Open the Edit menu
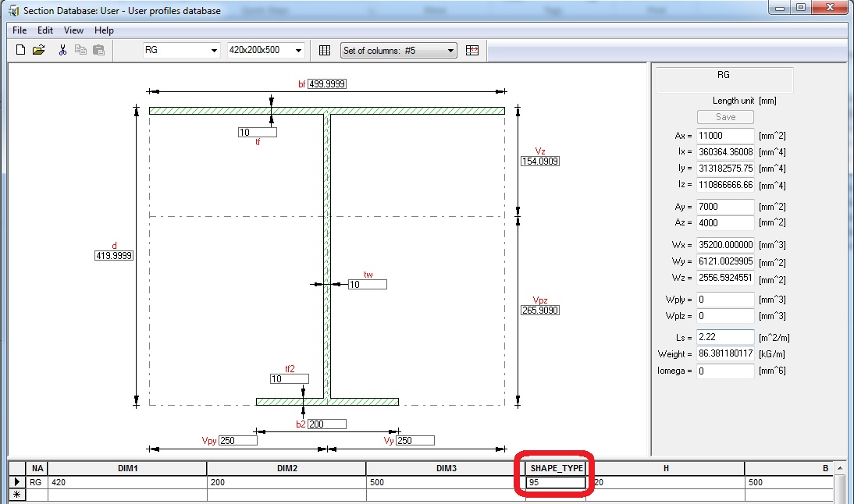 [x=44, y=30]
